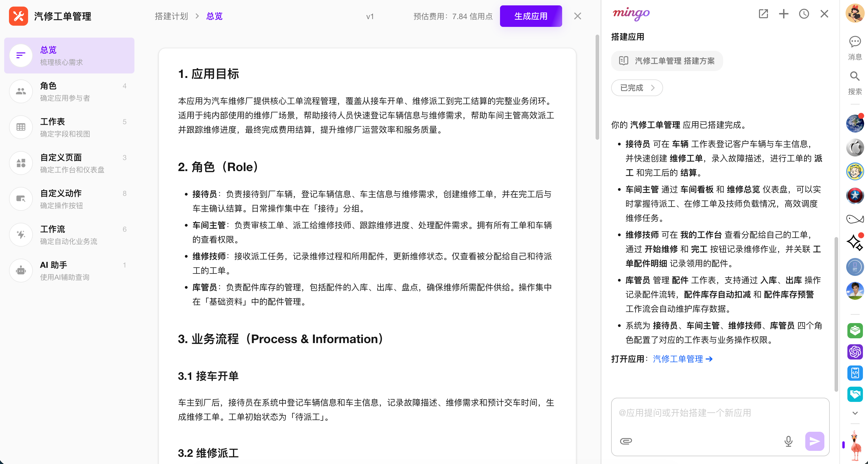Click the Vault Boy cartoon app icon
The width and height of the screenshot is (868, 464).
(855, 171)
